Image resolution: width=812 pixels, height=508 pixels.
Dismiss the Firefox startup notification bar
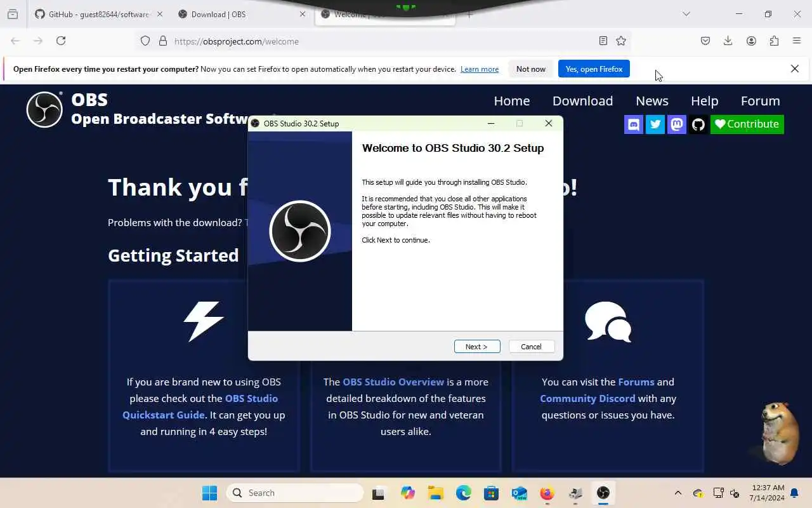(x=795, y=69)
